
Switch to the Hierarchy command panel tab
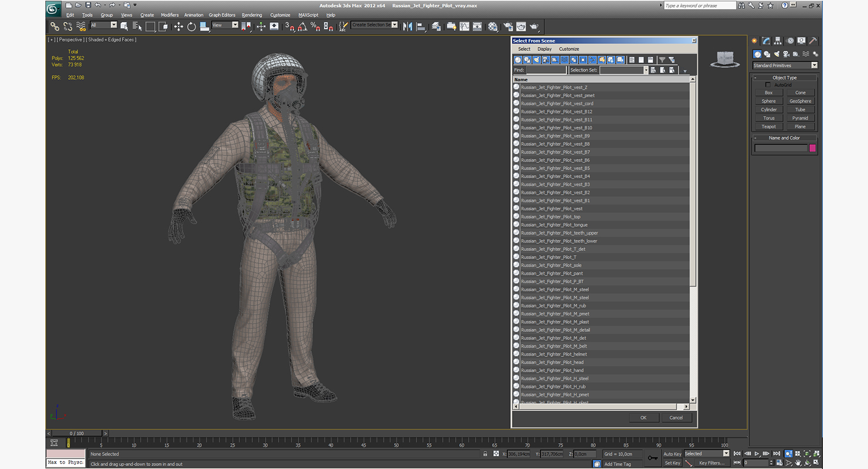point(778,40)
